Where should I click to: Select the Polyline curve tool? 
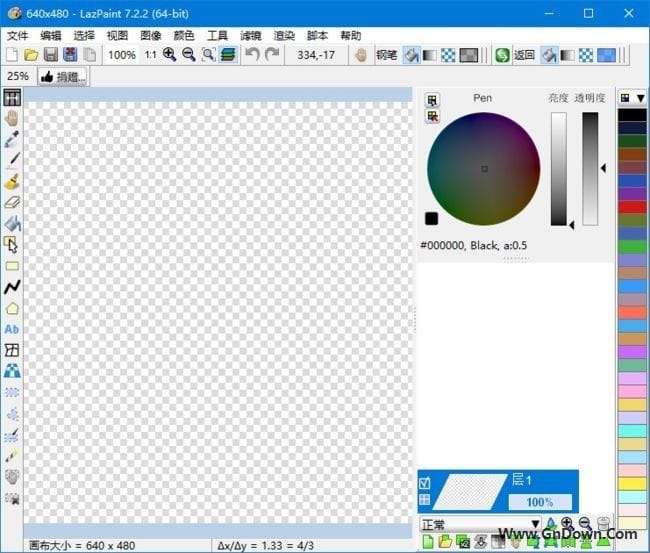12,287
